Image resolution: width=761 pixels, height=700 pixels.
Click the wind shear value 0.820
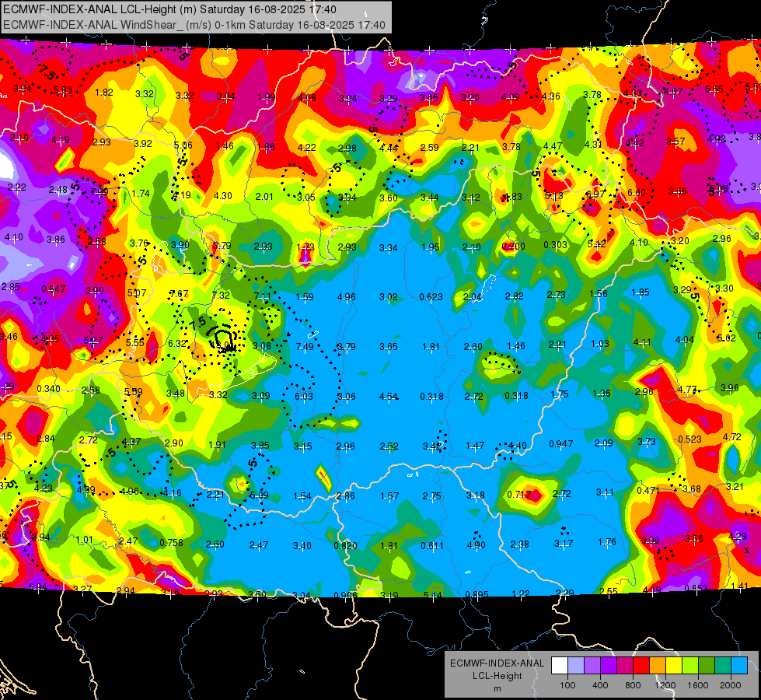point(345,545)
